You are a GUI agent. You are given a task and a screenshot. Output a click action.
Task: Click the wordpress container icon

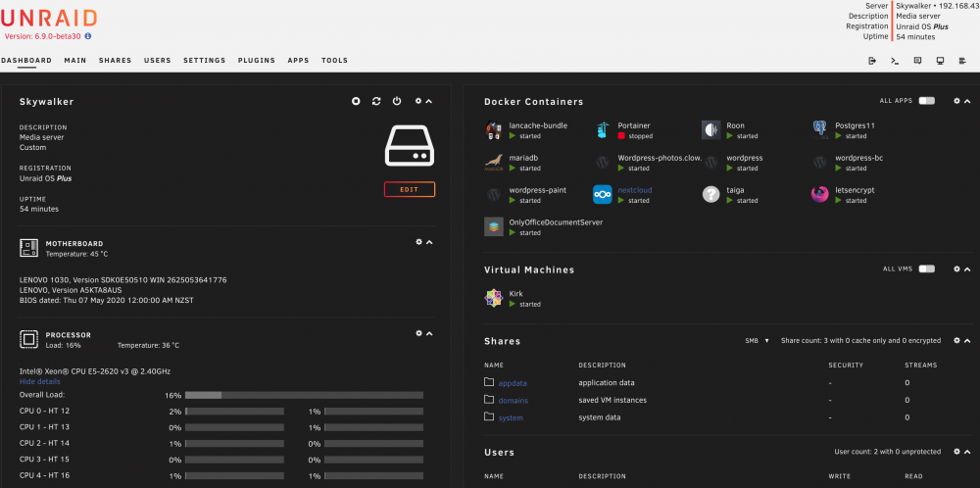pos(711,163)
